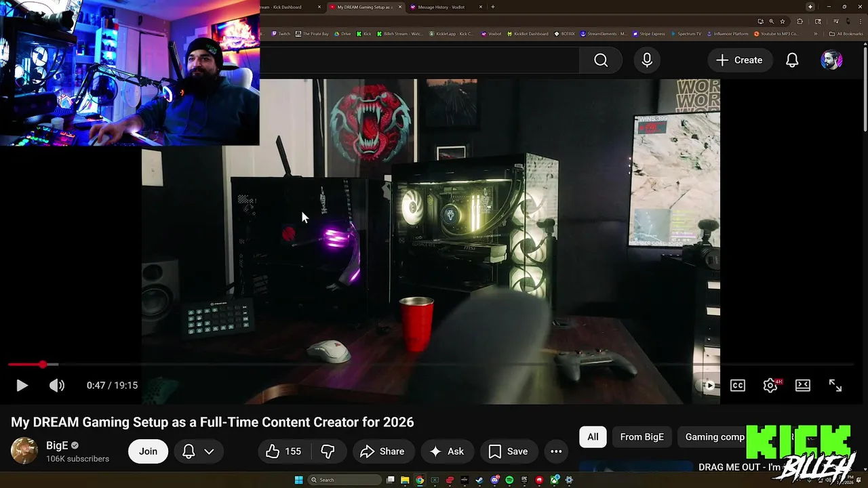The image size is (868, 488).
Task: Enter fullscreen mode
Action: (x=835, y=385)
